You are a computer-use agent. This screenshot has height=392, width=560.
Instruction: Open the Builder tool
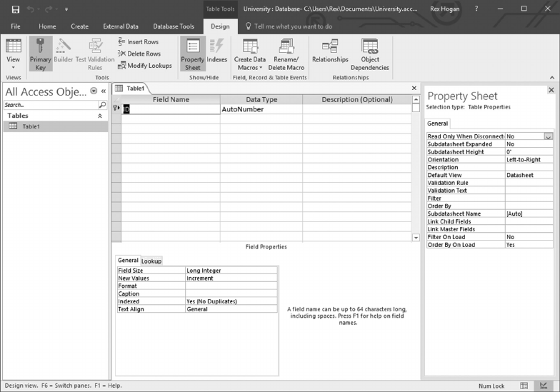click(63, 51)
